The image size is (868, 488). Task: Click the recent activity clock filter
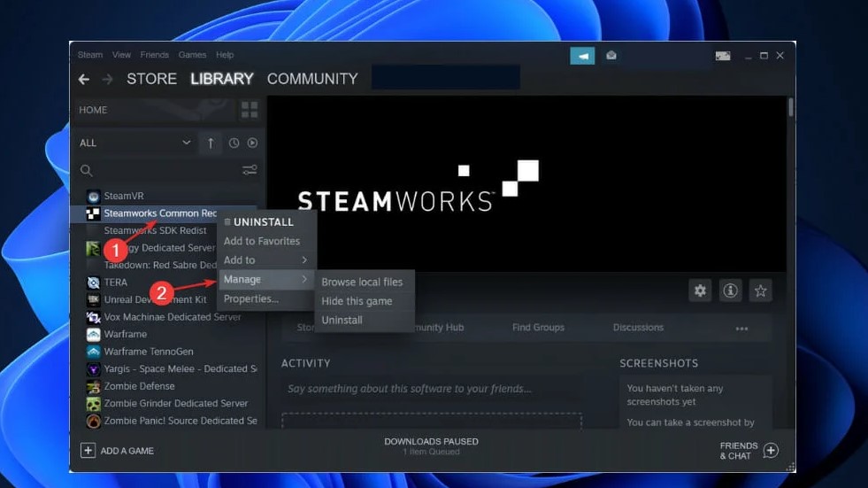pyautogui.click(x=234, y=143)
